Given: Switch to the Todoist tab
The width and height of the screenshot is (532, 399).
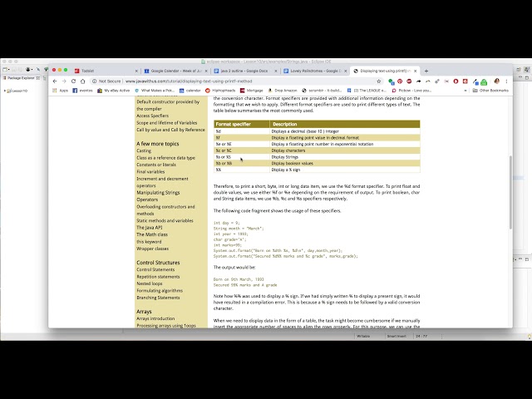Looking at the screenshot, I should (105, 71).
